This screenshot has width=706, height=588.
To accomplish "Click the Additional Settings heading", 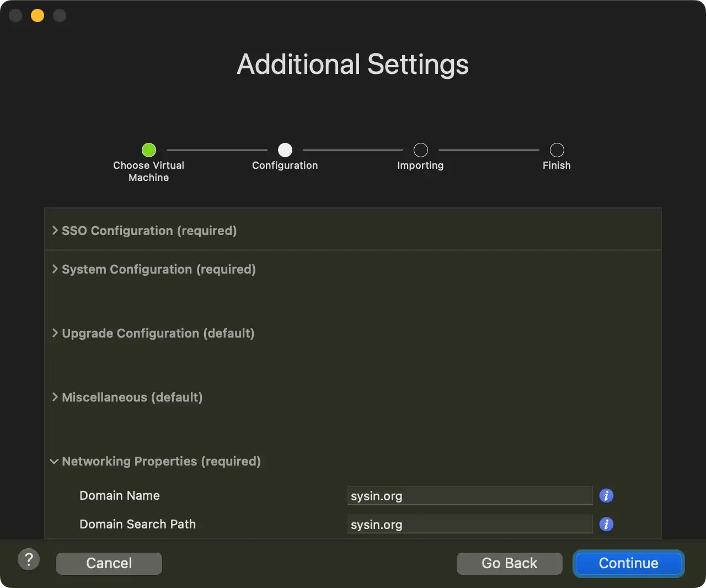I will pos(353,65).
